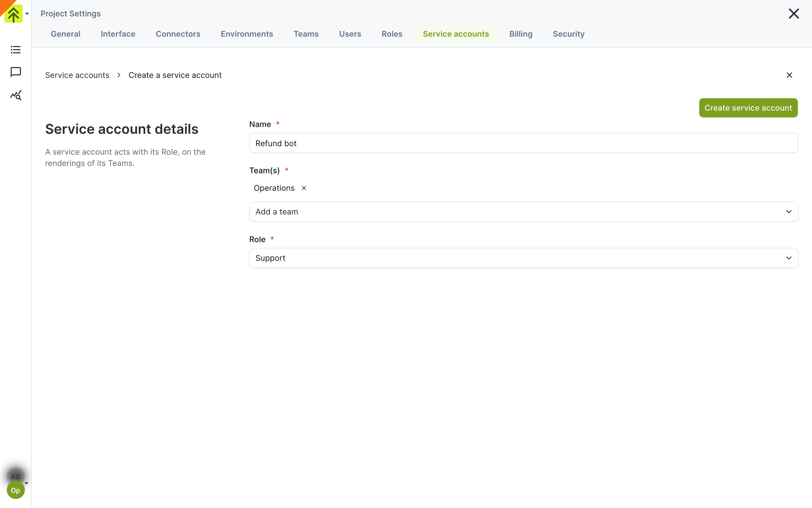Click Create a service account breadcrumb
The width and height of the screenshot is (812, 508).
click(x=175, y=75)
